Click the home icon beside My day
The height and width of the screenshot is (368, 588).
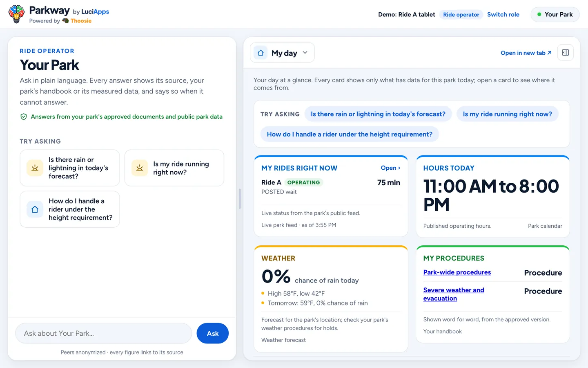point(261,53)
